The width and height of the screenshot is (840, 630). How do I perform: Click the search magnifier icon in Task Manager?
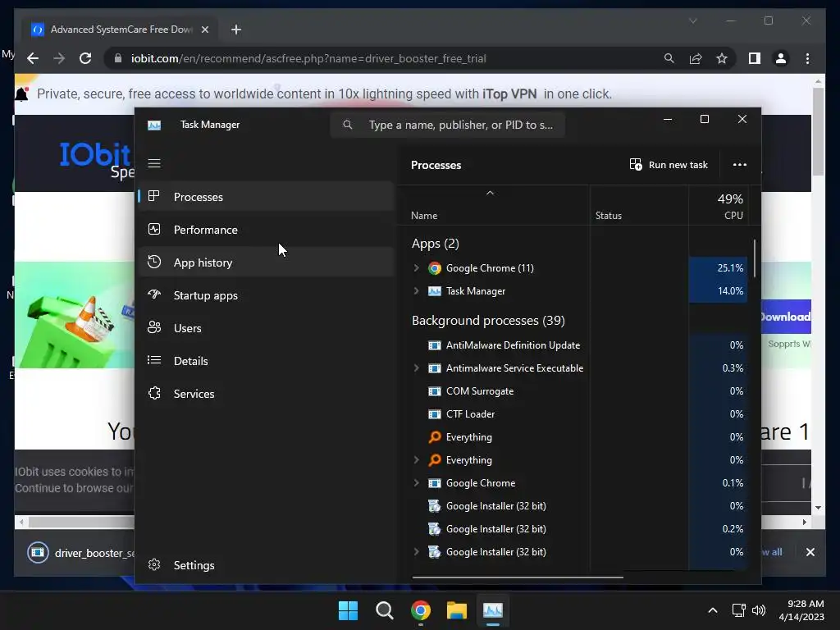click(x=348, y=125)
